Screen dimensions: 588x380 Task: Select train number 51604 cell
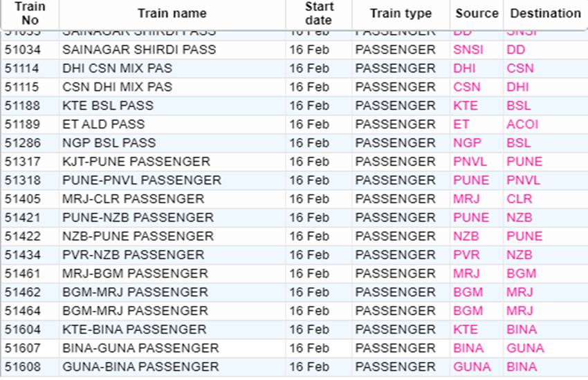click(x=23, y=330)
